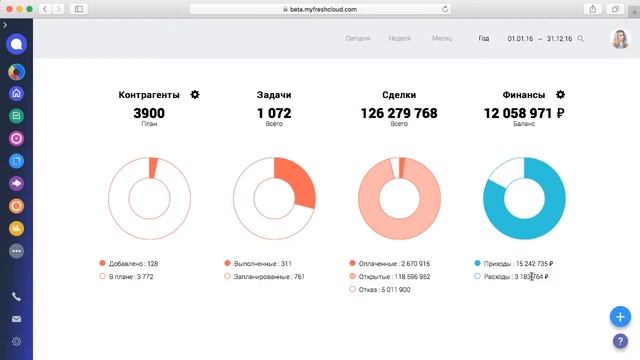
Task: Go back with Safari back arrow
Action: (45, 9)
